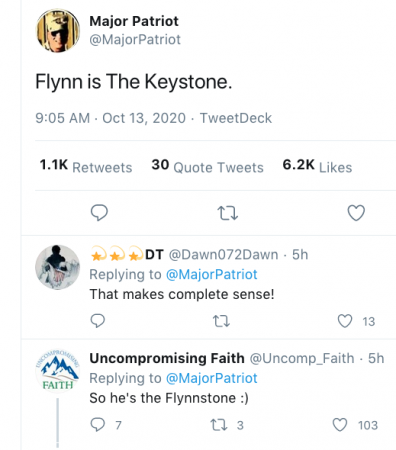Like DT's reply with 13 likes
Screen dimensions: 396x450
pyautogui.click(x=345, y=321)
